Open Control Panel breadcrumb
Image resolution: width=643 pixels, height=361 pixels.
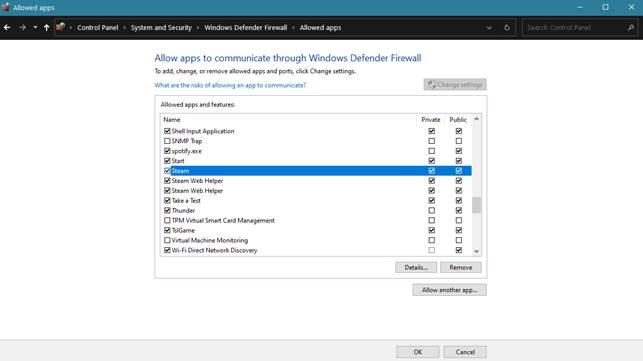point(98,27)
